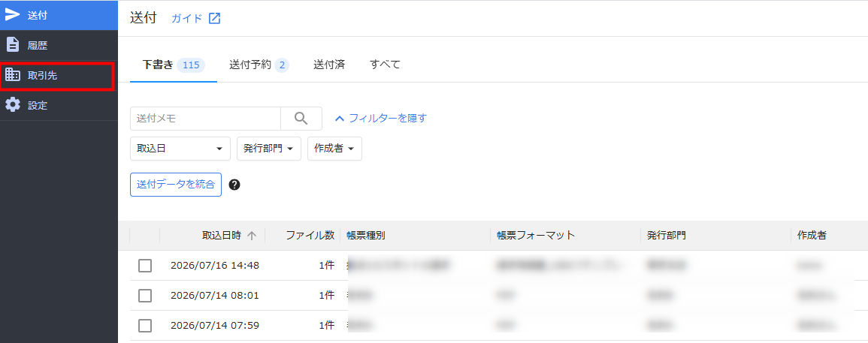Image resolution: width=868 pixels, height=343 pixels.
Task: Open the 設定 gear icon
Action: pyautogui.click(x=12, y=105)
